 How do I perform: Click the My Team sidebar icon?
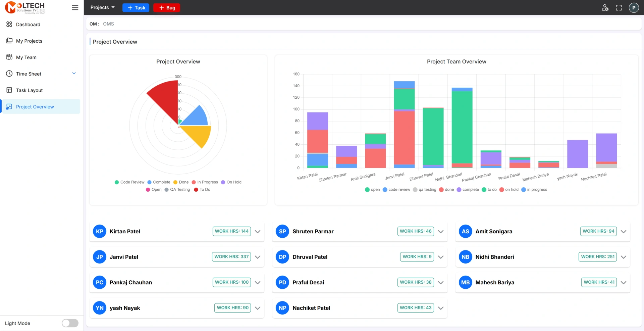(9, 57)
